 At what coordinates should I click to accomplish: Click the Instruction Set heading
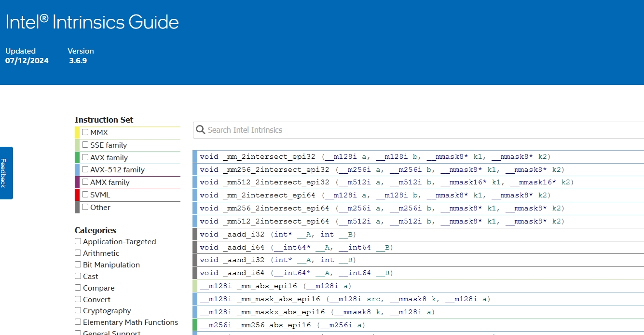point(104,120)
